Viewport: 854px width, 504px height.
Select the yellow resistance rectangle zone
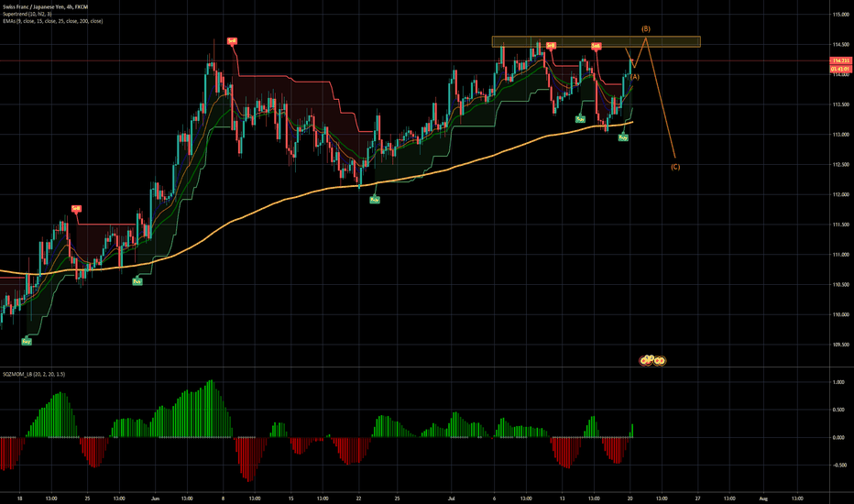[x=596, y=42]
